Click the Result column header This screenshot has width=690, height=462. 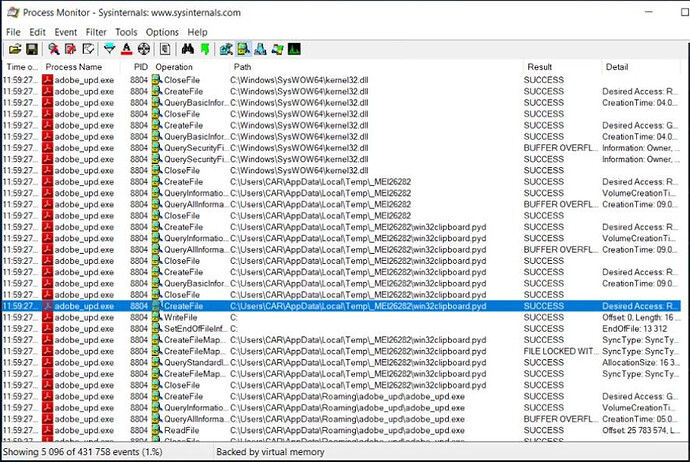pos(540,66)
